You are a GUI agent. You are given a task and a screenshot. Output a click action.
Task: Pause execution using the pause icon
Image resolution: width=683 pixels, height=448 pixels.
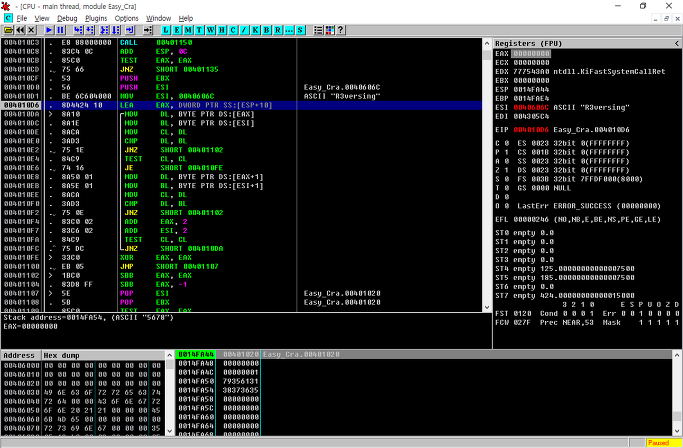[x=60, y=30]
